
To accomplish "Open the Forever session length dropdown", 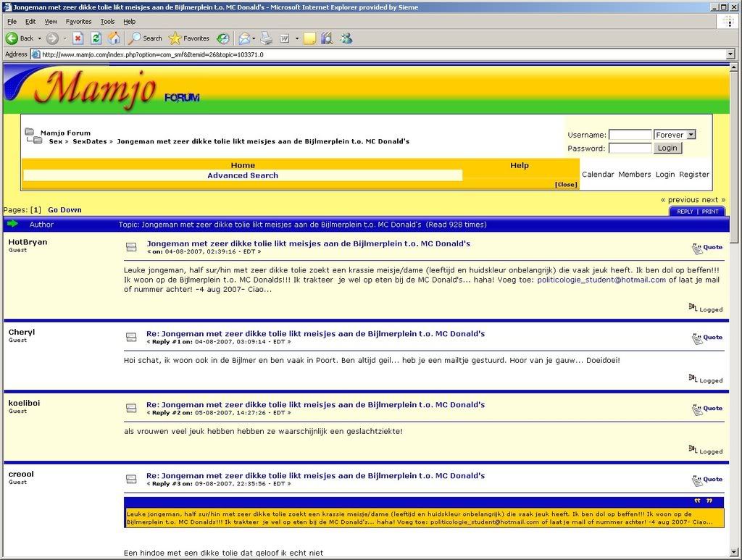I will 675,135.
